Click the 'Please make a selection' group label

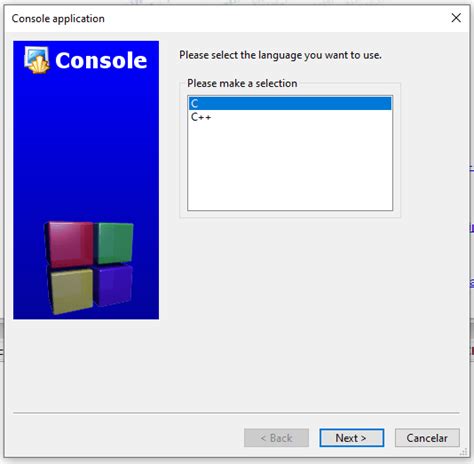242,83
